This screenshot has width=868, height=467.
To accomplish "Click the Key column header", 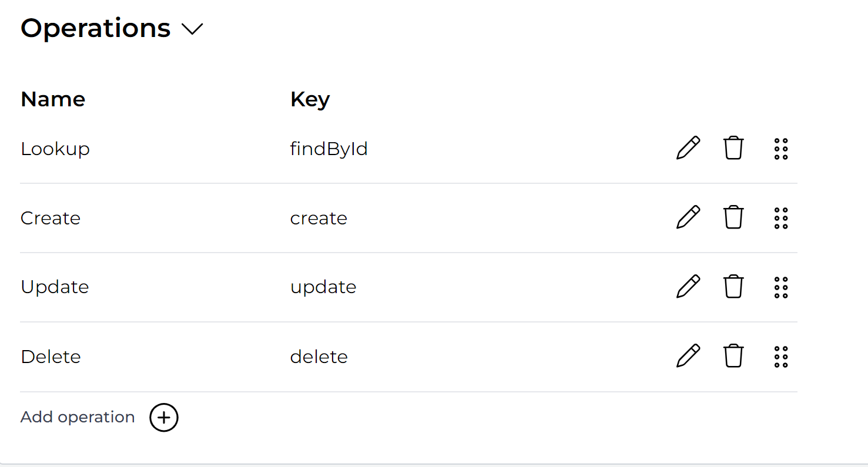I will tap(310, 99).
